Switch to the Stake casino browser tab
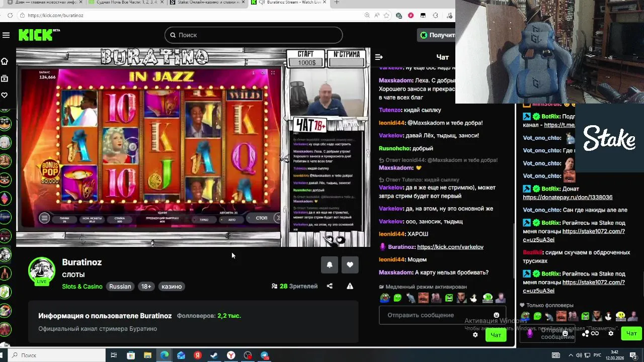This screenshot has width=644, height=362. [206, 3]
